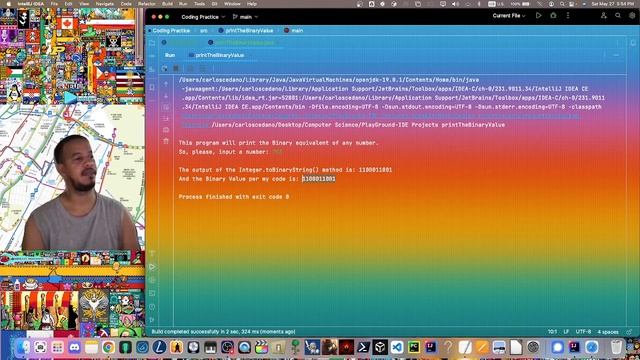The image size is (640, 360).
Task: Select the Run tab label
Action: pos(170,55)
